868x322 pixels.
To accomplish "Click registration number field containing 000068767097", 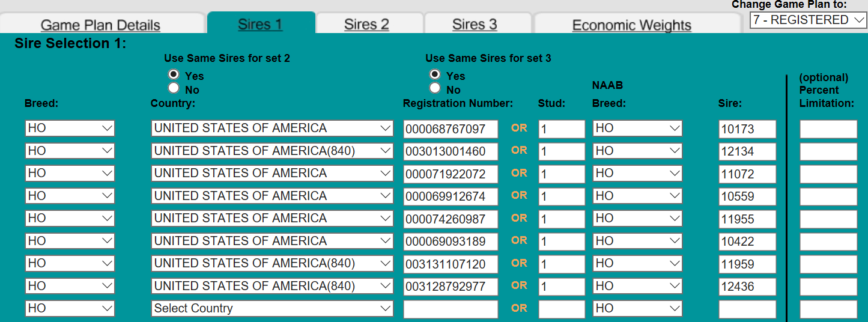I will (451, 129).
